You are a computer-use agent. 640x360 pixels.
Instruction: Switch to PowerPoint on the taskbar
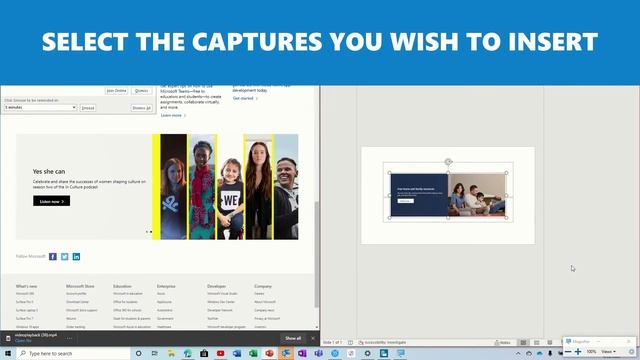point(269,353)
